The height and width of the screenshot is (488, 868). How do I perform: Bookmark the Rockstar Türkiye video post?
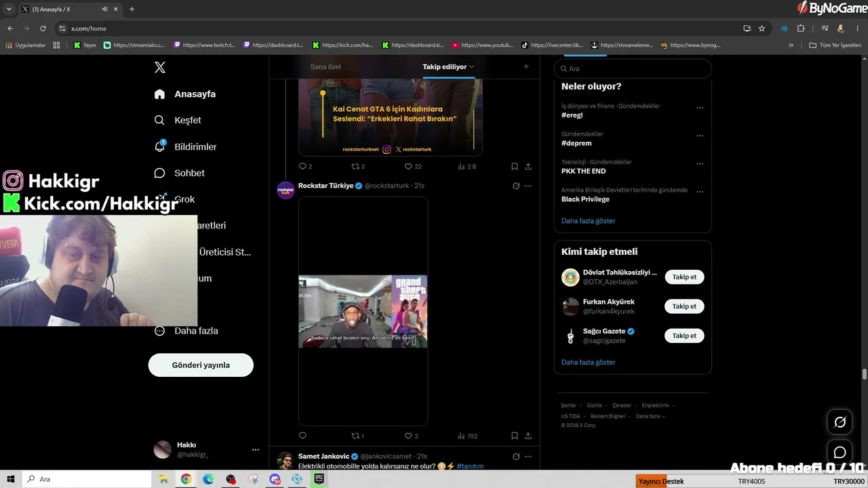[515, 436]
